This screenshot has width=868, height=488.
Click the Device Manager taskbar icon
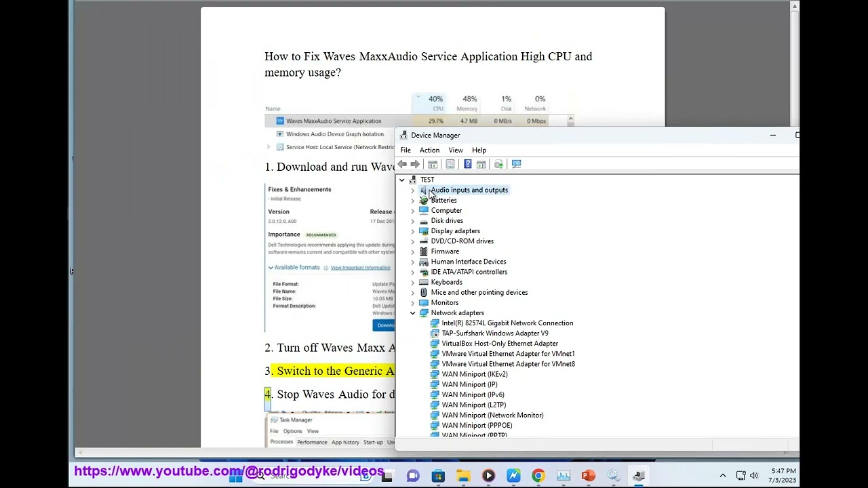tap(638, 476)
